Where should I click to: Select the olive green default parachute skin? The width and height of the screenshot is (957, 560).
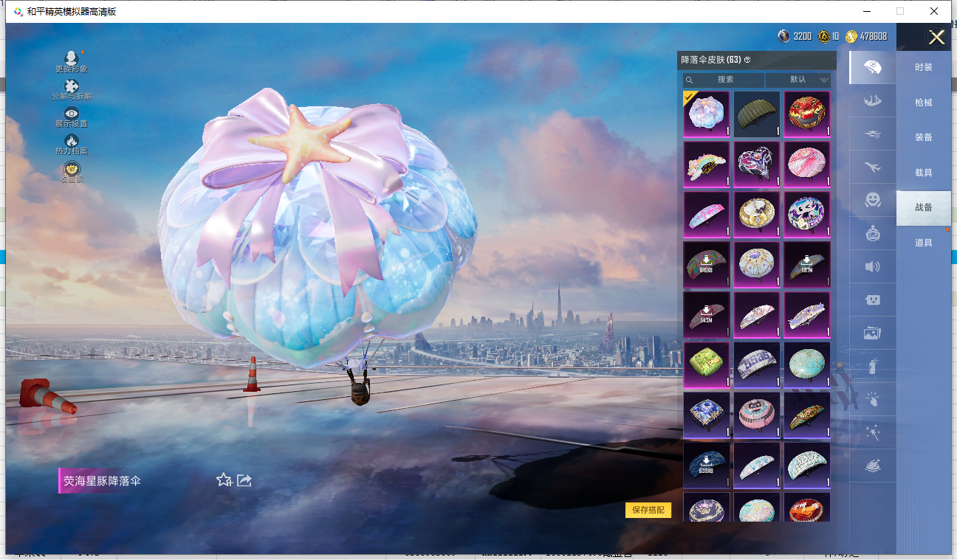tap(757, 114)
